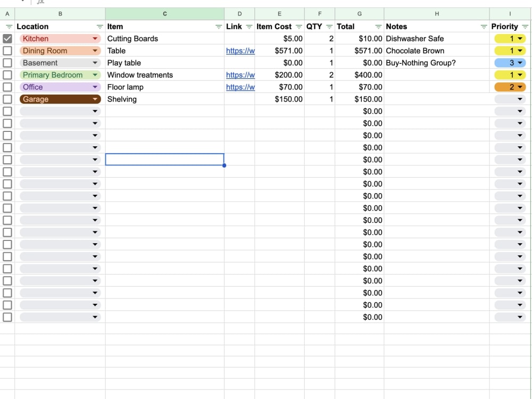Tick the checkbox on the Shelving row
Viewport: 532px width, 399px height.
(x=7, y=99)
